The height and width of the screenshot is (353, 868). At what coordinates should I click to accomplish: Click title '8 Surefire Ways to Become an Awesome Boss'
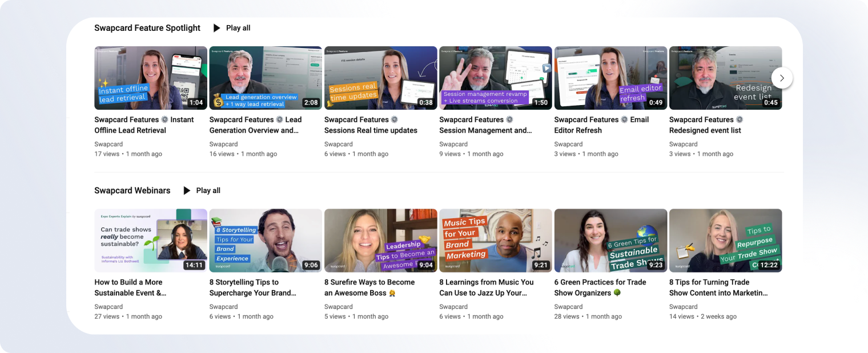pos(369,287)
